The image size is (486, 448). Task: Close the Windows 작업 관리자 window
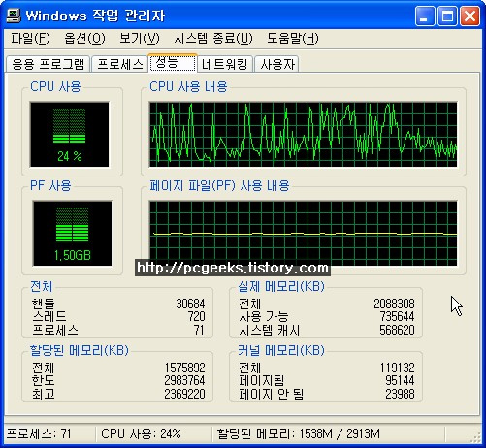(x=470, y=16)
